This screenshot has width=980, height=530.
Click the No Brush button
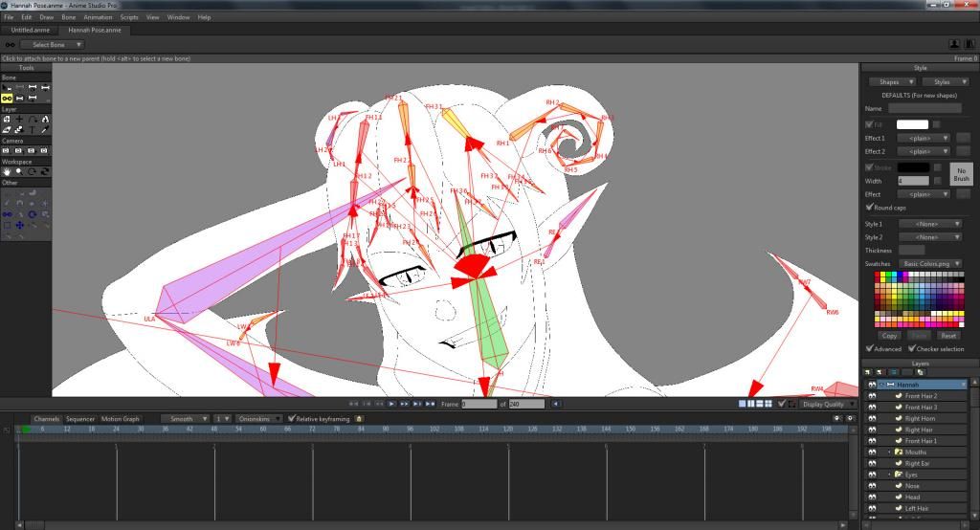click(961, 174)
